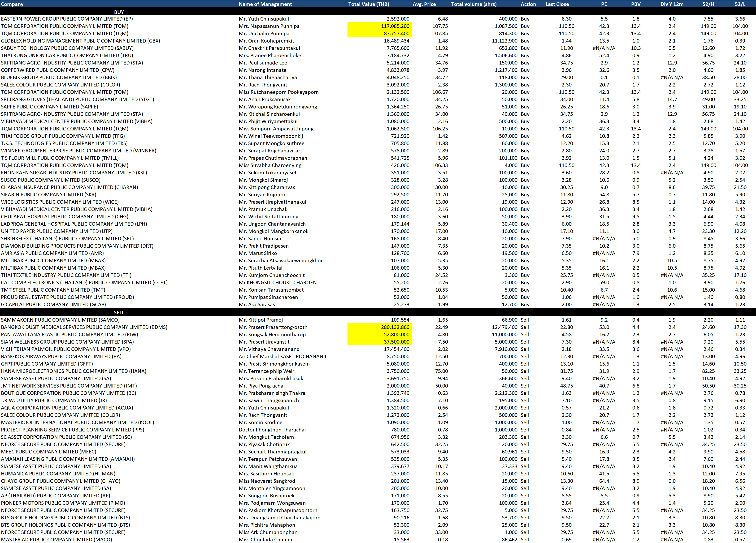Viewport: 756px width, 543px height.
Task: Select the yellow highlighted 117,085,200 cell
Action: tap(380, 26)
